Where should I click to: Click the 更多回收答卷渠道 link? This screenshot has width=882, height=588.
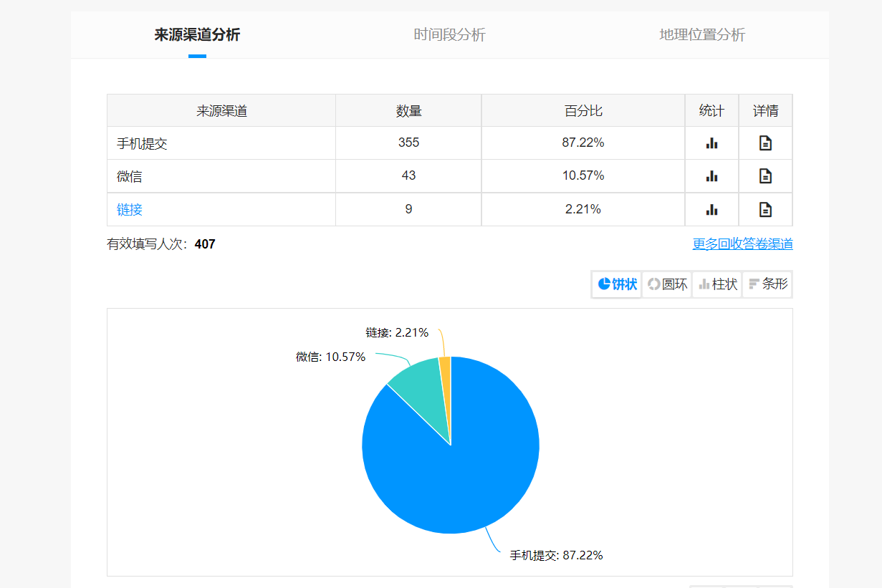(x=742, y=244)
